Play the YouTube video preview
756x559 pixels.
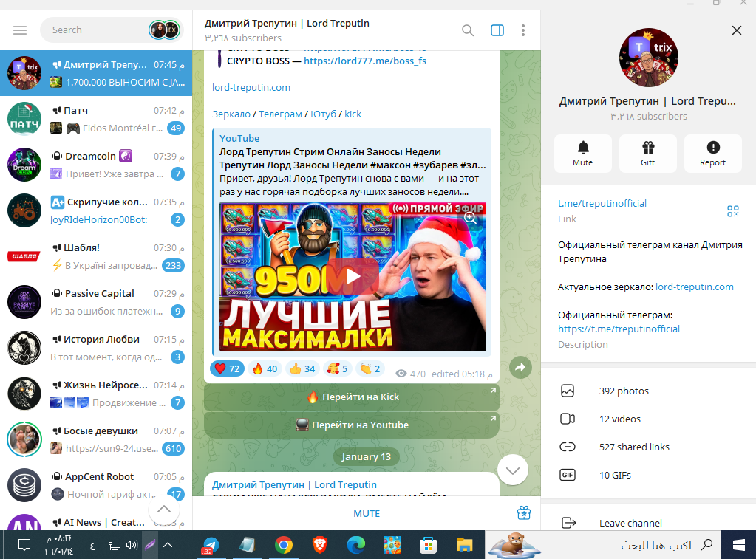click(353, 277)
